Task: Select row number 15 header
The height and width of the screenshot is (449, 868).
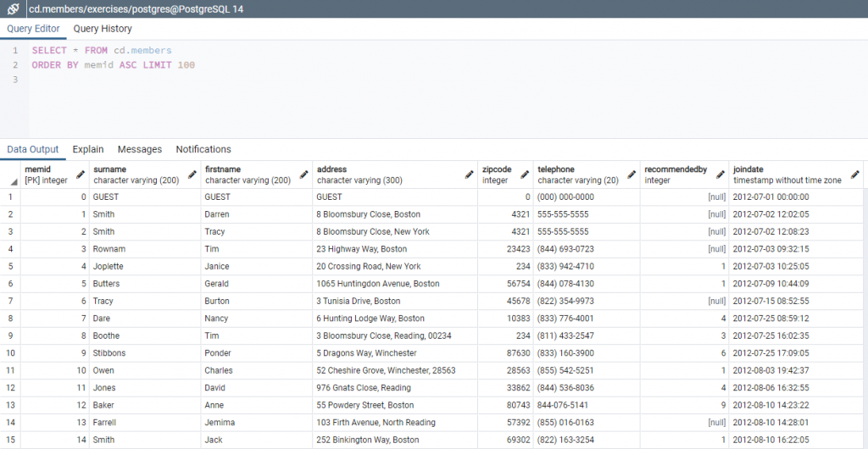Action: coord(10,441)
